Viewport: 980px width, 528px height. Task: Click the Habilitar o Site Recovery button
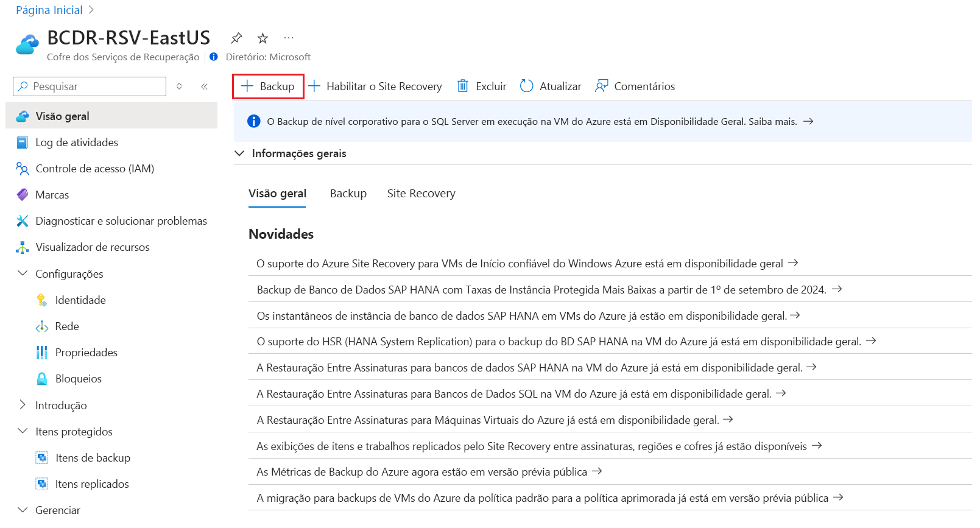click(375, 86)
